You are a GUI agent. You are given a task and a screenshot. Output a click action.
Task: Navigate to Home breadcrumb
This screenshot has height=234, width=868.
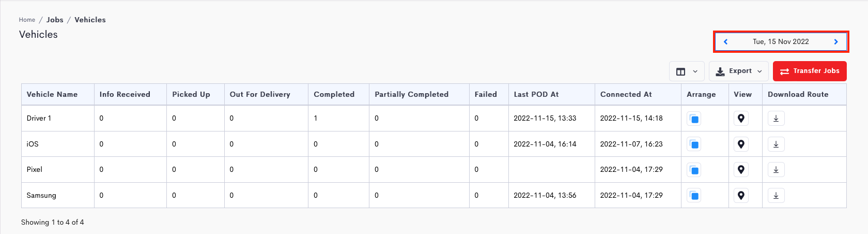point(27,20)
